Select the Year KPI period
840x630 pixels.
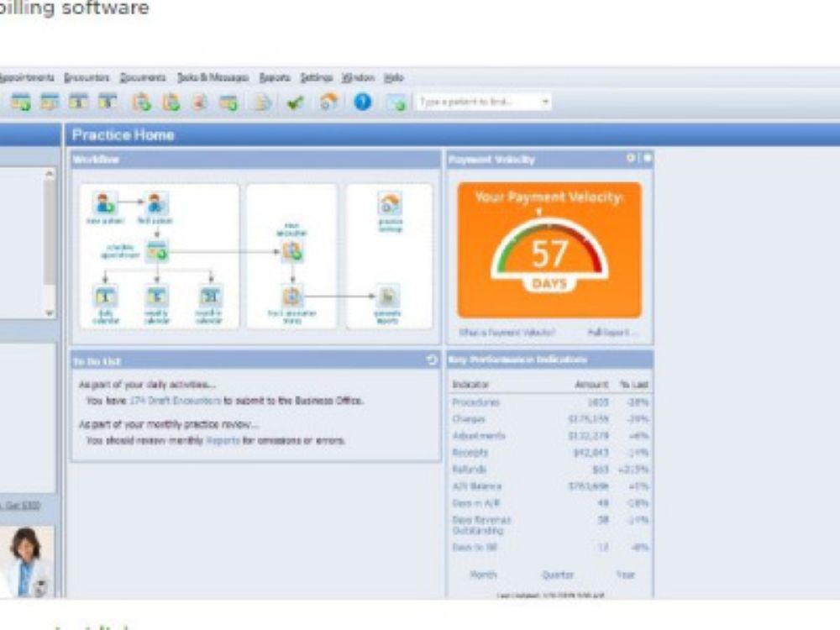[625, 575]
